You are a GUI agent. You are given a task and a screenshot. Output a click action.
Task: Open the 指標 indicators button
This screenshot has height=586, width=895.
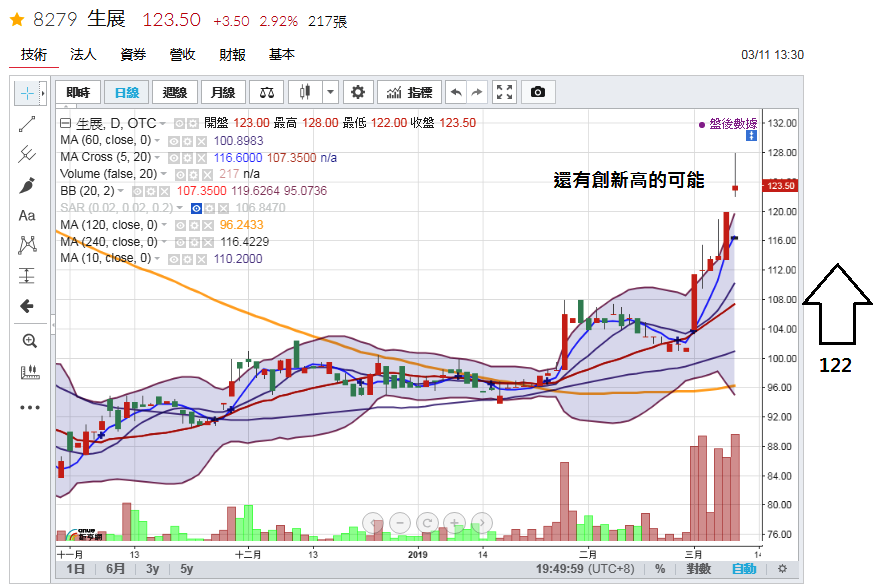[x=410, y=92]
